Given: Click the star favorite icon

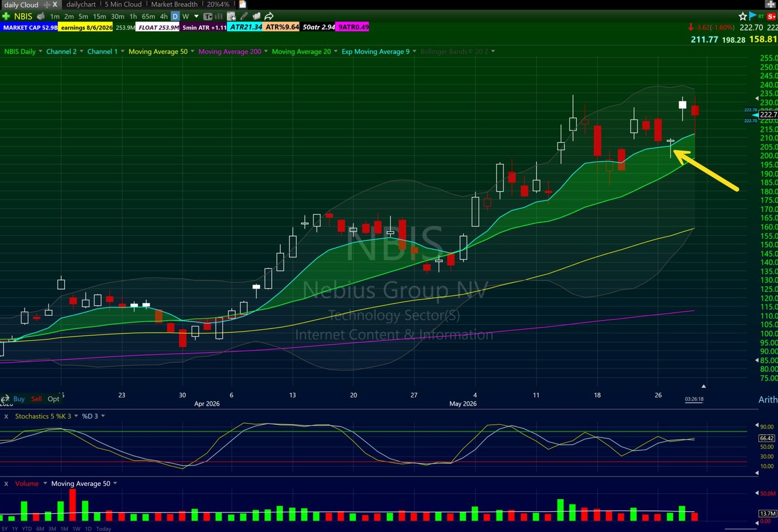Looking at the screenshot, I should (x=743, y=17).
